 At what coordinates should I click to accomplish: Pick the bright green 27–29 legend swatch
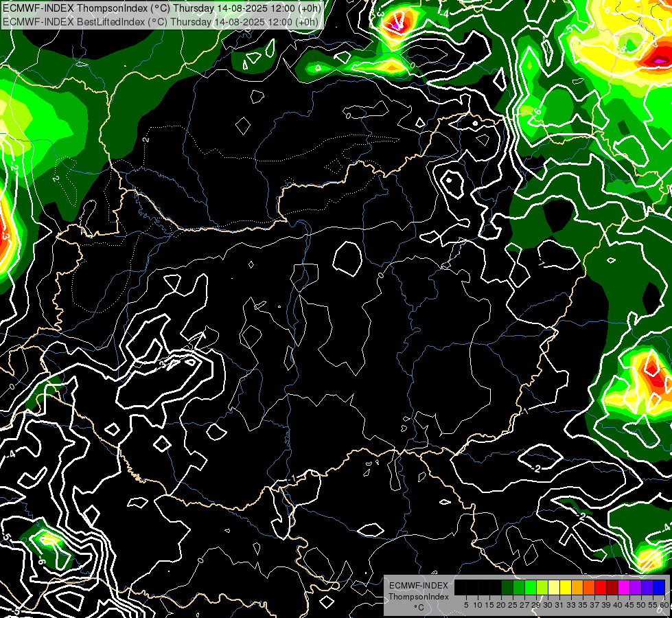(531, 587)
